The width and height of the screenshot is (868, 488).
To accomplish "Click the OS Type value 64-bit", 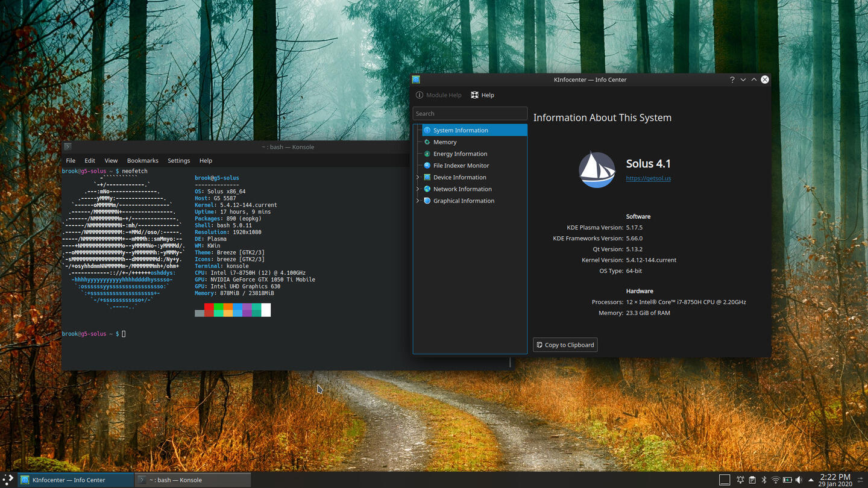I will coord(634,271).
